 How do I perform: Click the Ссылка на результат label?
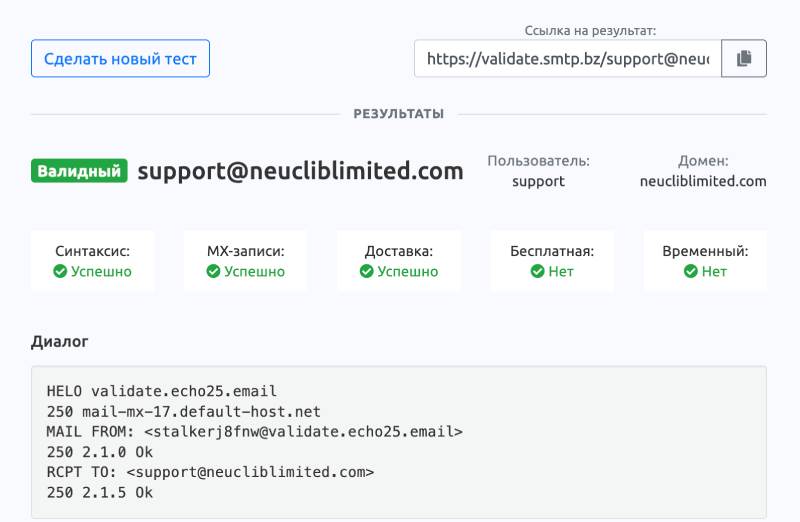590,31
